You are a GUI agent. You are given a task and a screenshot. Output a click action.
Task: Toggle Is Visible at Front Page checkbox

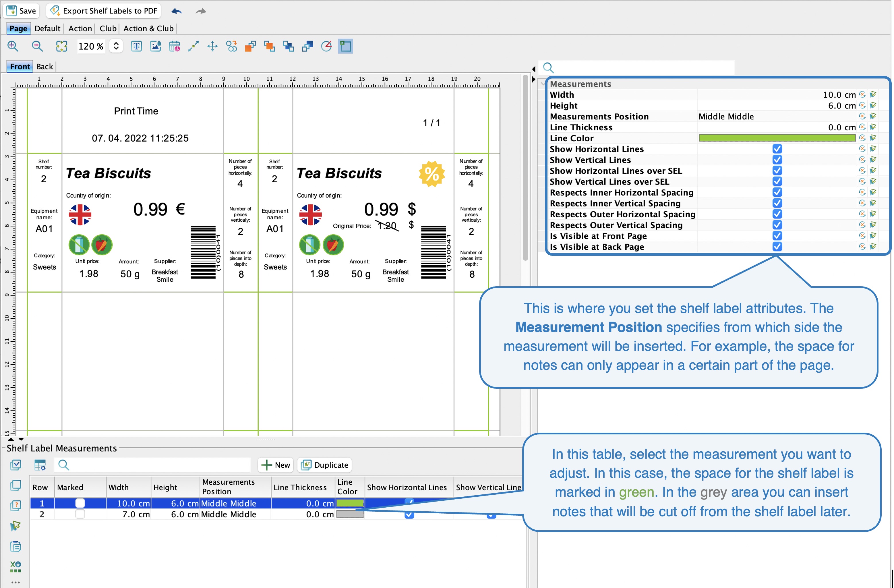[777, 236]
